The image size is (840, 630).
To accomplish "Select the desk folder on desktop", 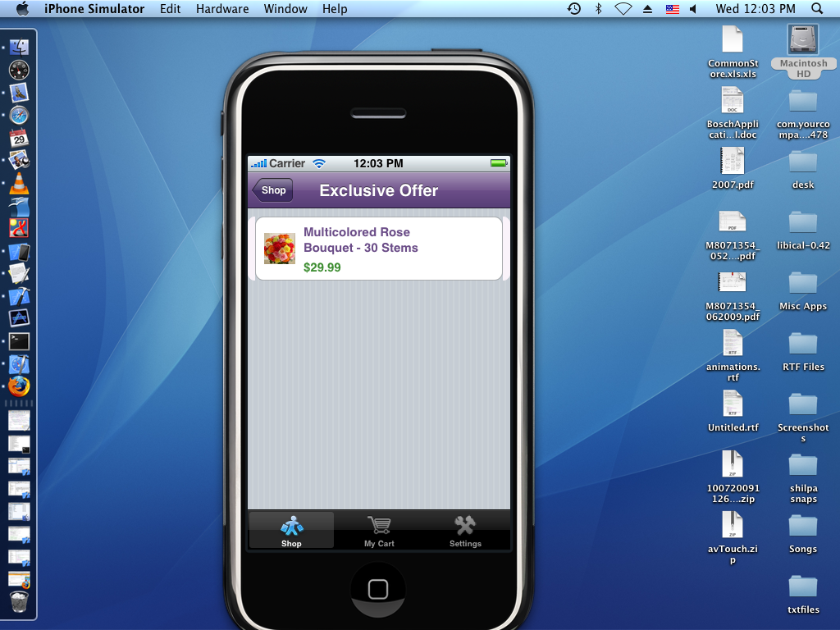I will coord(803,170).
